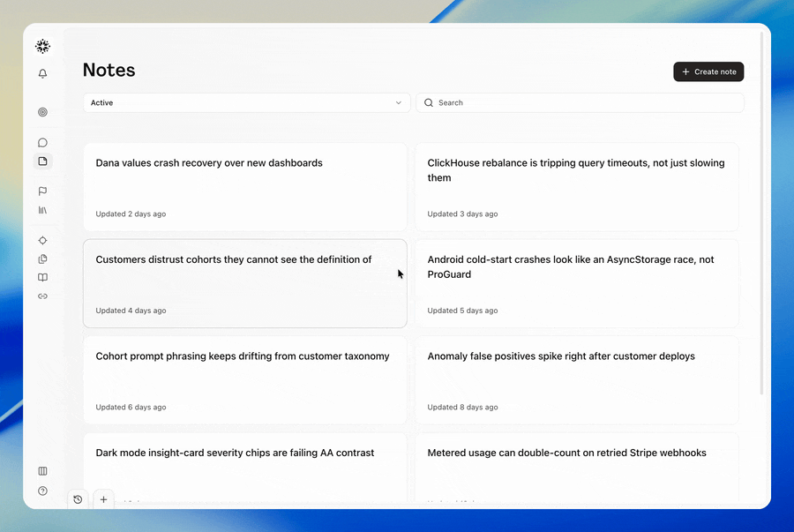Click 'Updated 5 days ago' text

[462, 311]
